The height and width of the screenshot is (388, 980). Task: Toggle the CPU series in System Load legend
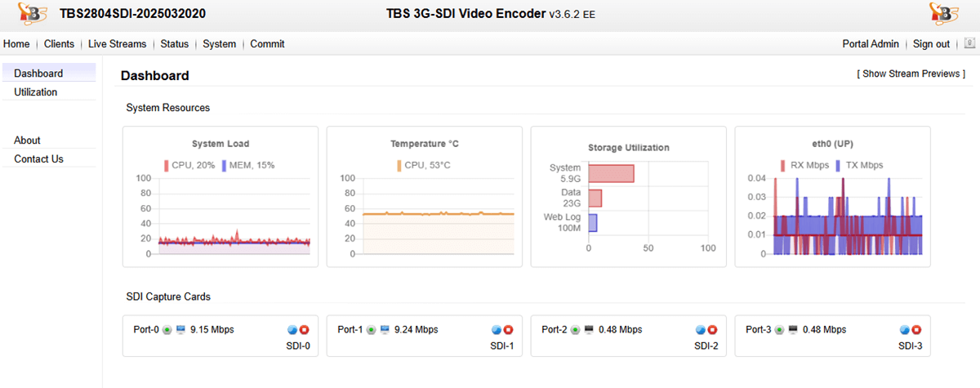click(191, 165)
